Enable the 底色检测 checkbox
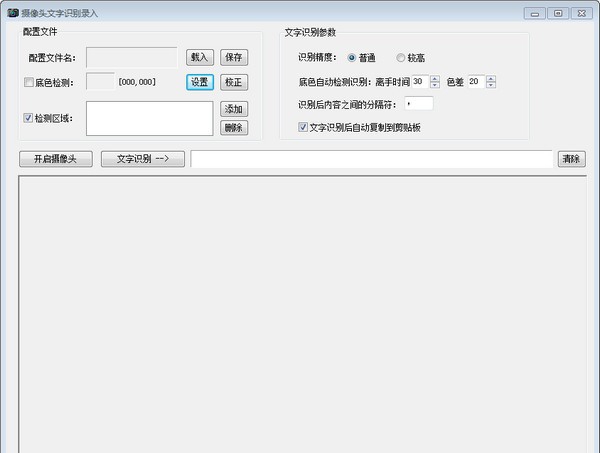 tap(29, 82)
